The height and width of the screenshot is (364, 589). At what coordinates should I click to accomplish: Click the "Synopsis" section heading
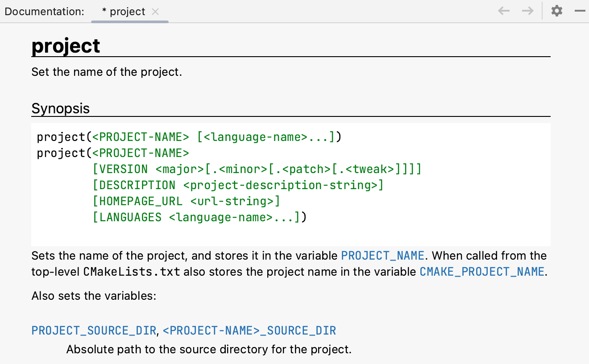tap(60, 108)
